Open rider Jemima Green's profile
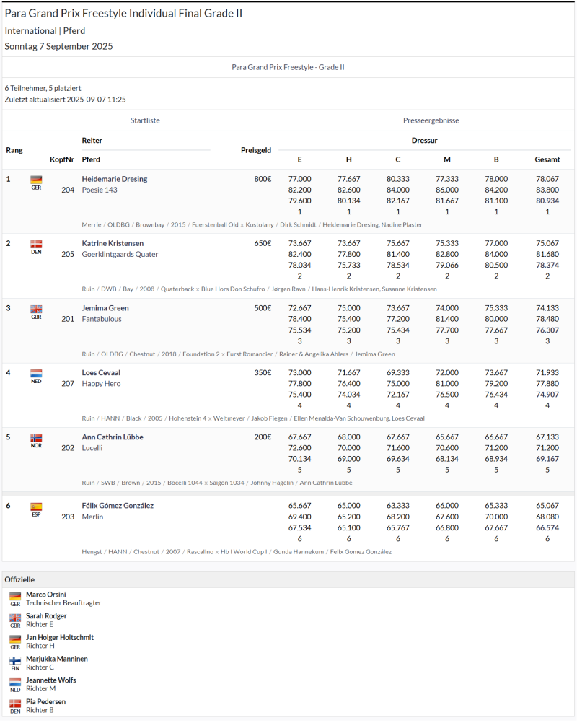 click(x=105, y=308)
